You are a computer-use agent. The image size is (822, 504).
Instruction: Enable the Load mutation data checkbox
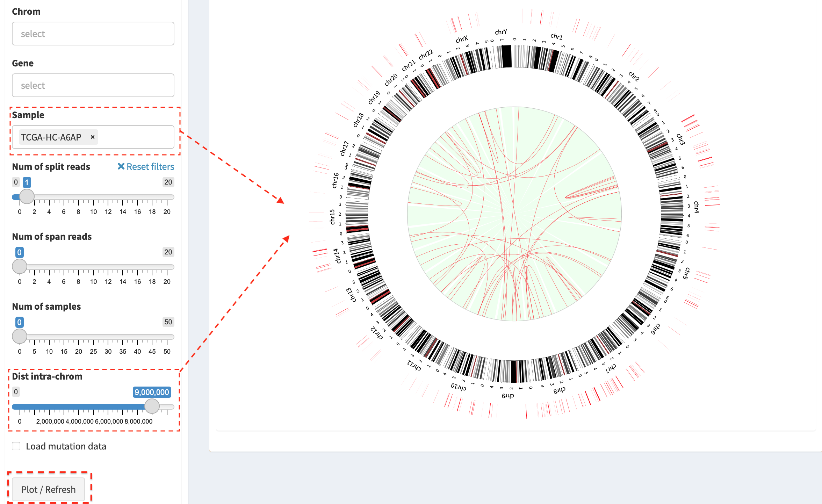coord(16,446)
